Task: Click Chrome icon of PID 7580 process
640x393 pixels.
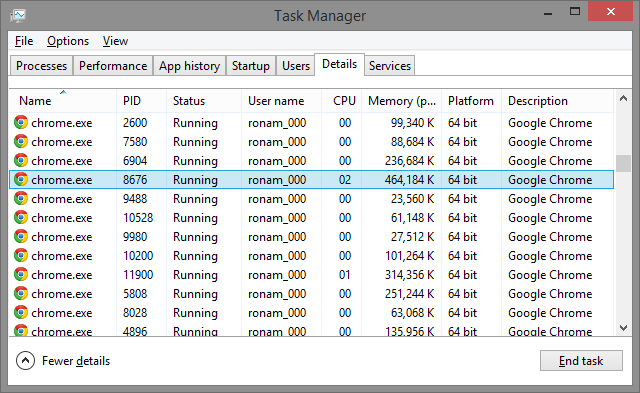Action: click(21, 142)
